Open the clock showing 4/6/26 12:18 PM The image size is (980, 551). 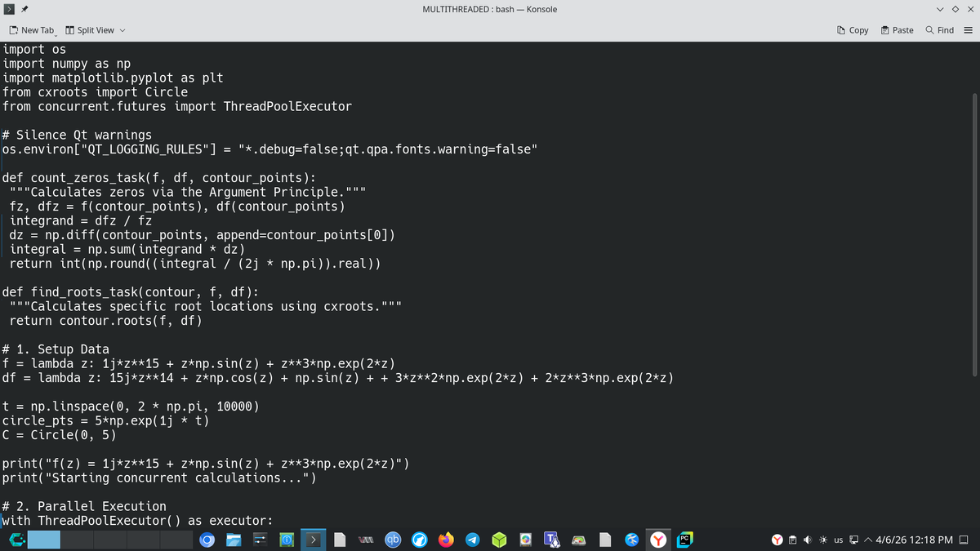(914, 540)
